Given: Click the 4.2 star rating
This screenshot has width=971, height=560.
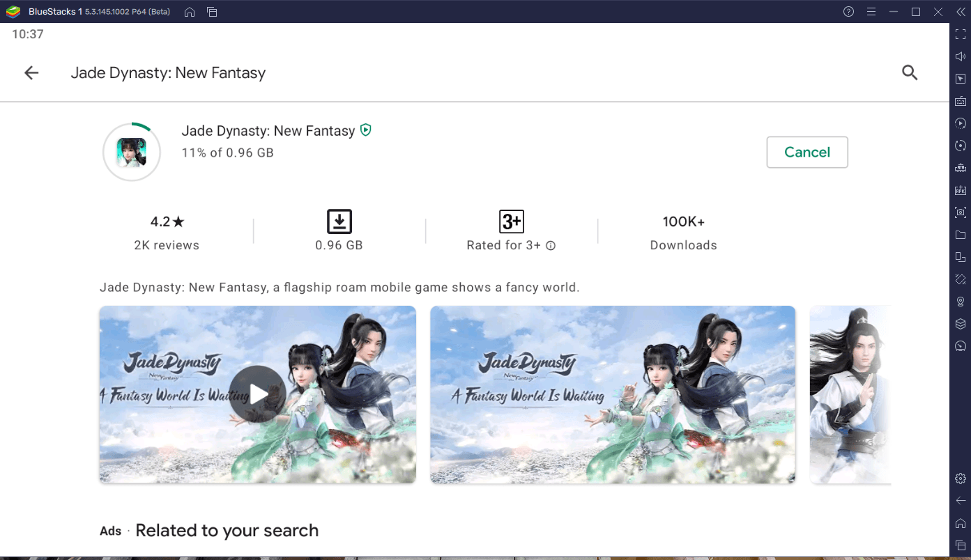Looking at the screenshot, I should click(167, 221).
